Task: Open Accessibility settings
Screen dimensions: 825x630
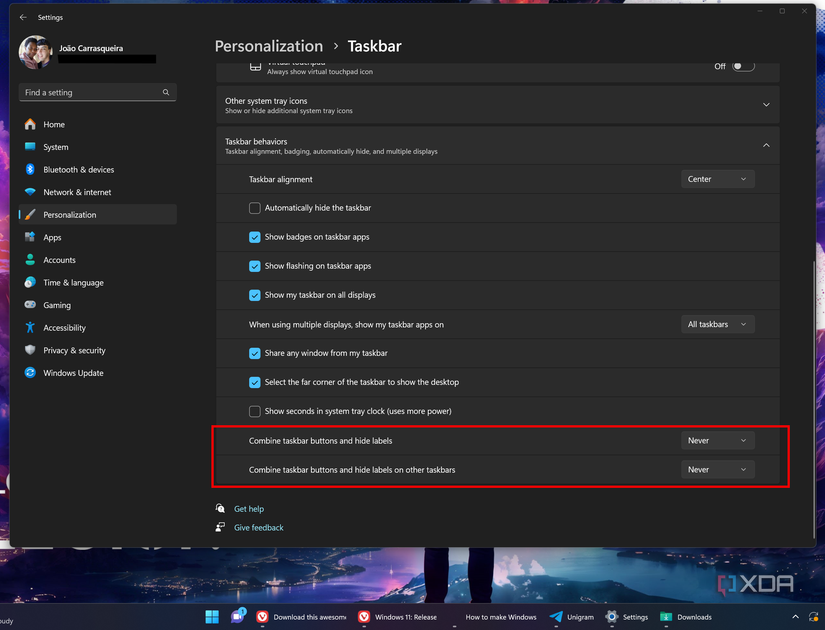Action: click(66, 327)
